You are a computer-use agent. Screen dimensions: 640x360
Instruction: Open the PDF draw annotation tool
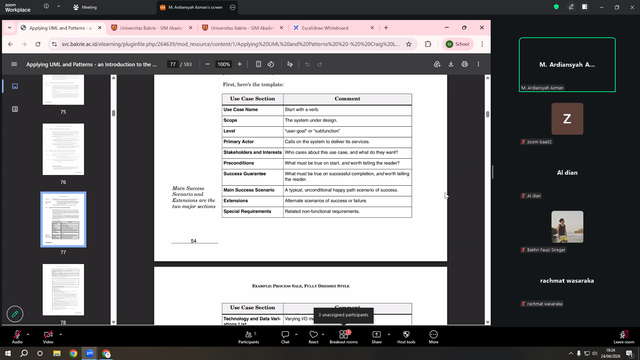(x=290, y=64)
